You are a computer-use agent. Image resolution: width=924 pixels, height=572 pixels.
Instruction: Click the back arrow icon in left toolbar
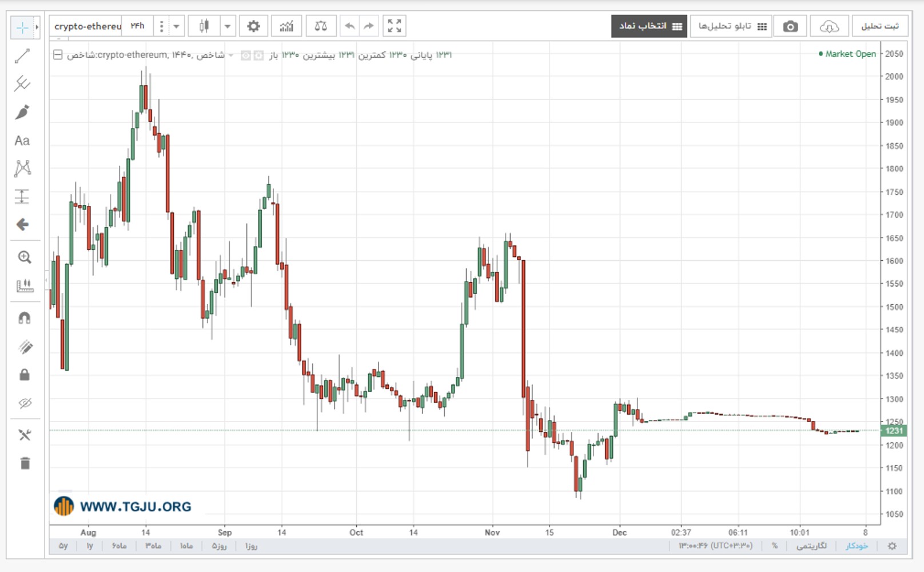click(x=22, y=224)
